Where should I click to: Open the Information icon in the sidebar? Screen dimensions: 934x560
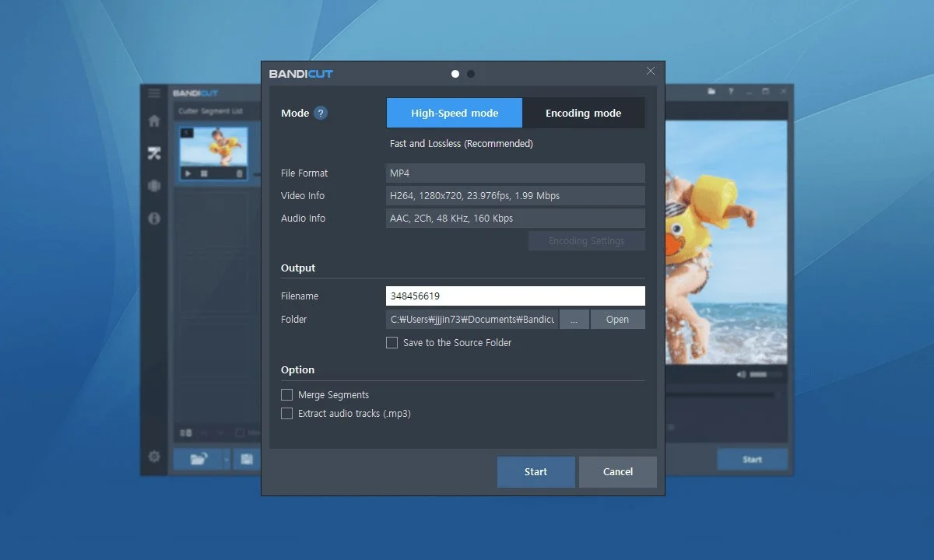tap(154, 219)
